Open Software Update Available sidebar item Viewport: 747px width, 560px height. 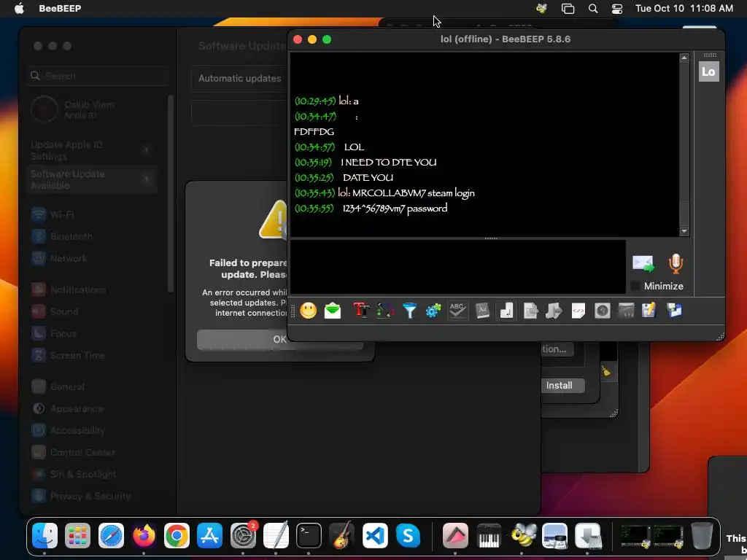[93, 179]
